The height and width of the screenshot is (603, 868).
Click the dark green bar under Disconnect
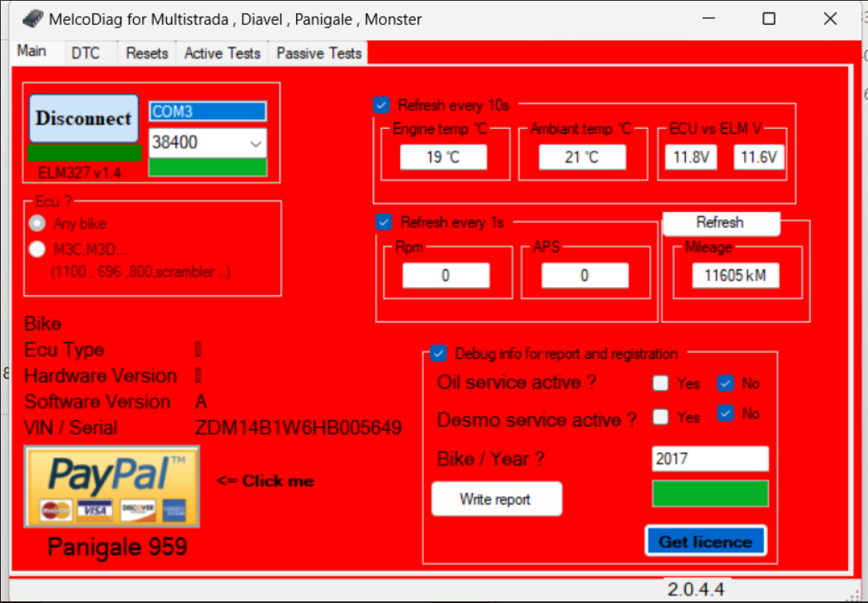pyautogui.click(x=84, y=153)
